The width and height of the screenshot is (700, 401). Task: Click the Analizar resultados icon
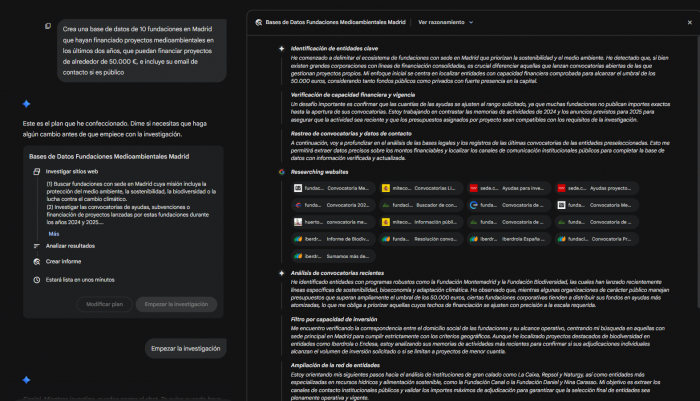point(37,245)
